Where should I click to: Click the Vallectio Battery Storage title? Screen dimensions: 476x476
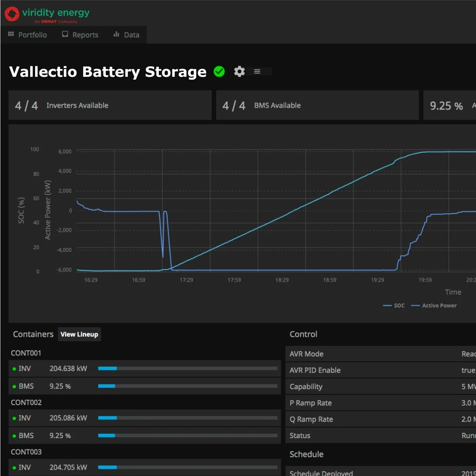pyautogui.click(x=108, y=72)
